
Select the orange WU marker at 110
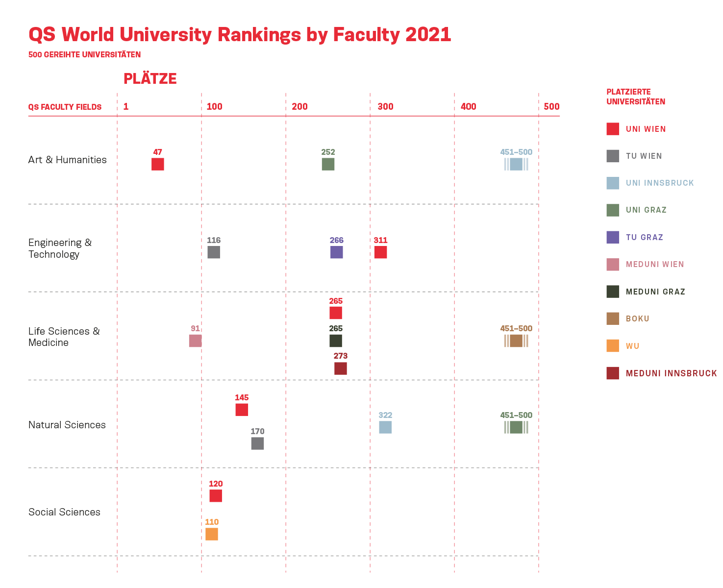212,534
